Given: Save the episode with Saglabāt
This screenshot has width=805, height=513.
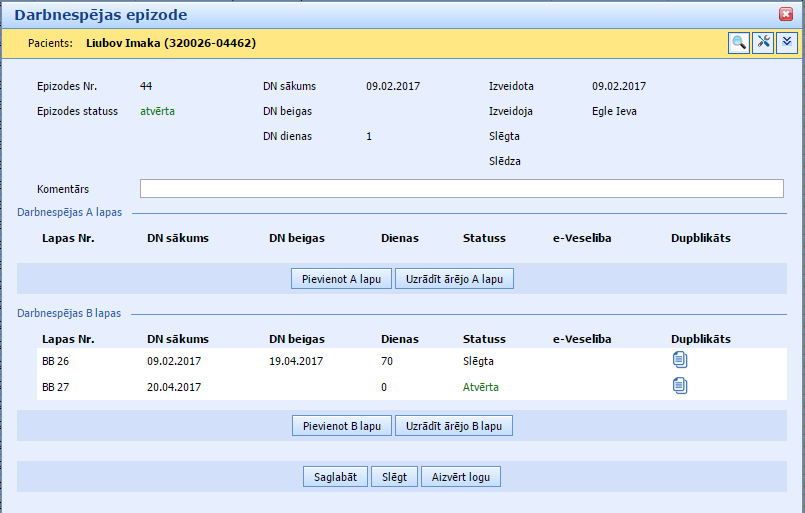Looking at the screenshot, I should pos(336,477).
